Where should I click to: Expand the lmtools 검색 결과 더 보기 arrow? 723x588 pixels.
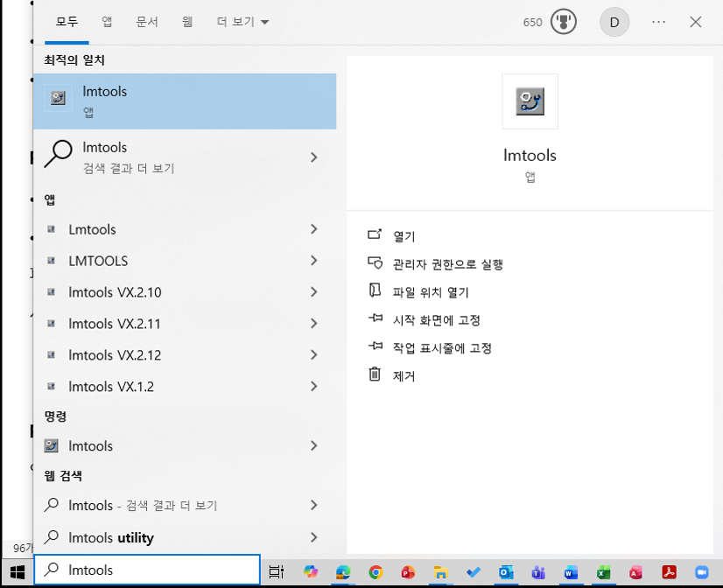pyautogui.click(x=314, y=157)
